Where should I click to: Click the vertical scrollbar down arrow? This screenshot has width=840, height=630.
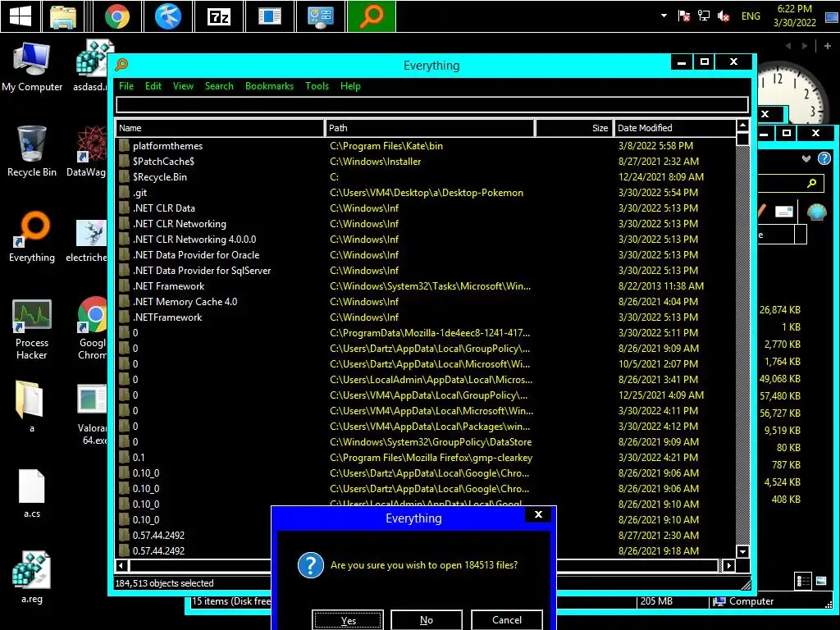tap(742, 551)
